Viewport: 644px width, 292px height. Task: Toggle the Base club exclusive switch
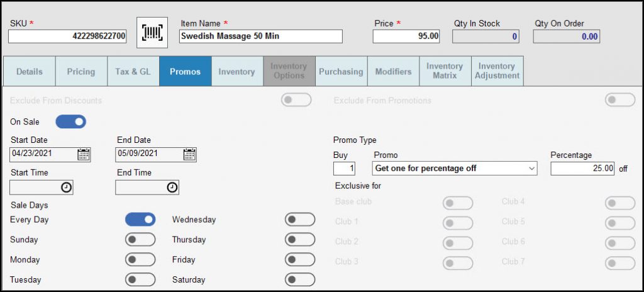coord(458,203)
